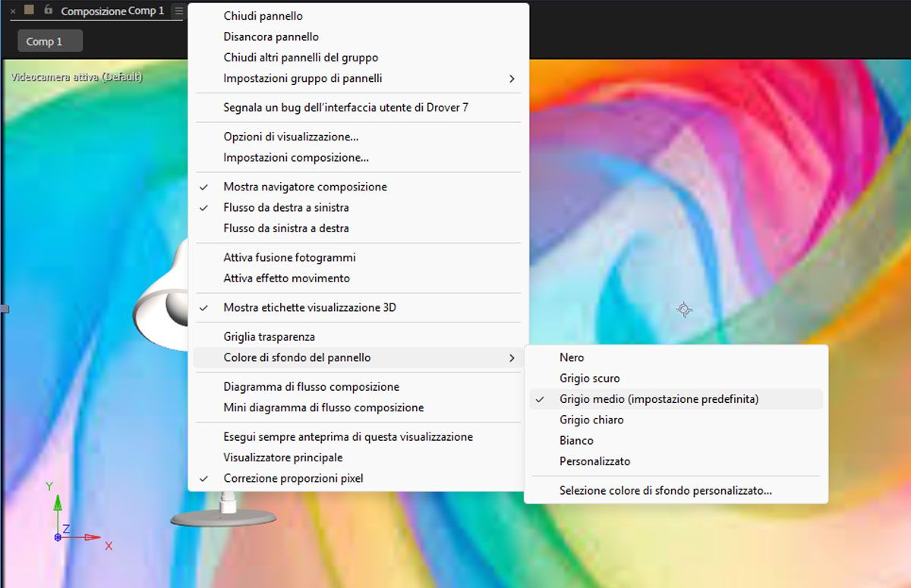The image size is (911, 588).
Task: Open Impostazioni composizione...
Action: click(x=358, y=158)
